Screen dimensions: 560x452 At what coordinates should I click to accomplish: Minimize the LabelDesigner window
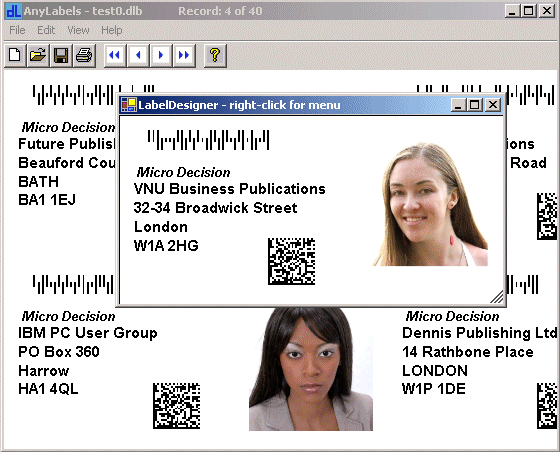pos(459,105)
